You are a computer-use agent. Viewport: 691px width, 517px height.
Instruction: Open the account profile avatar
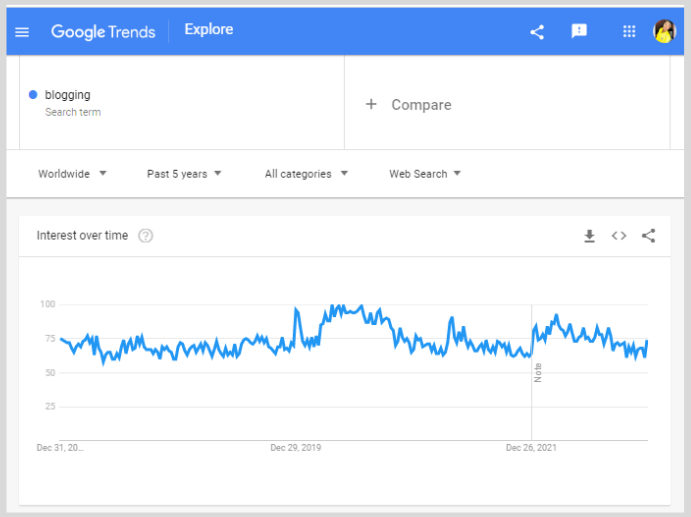point(664,31)
